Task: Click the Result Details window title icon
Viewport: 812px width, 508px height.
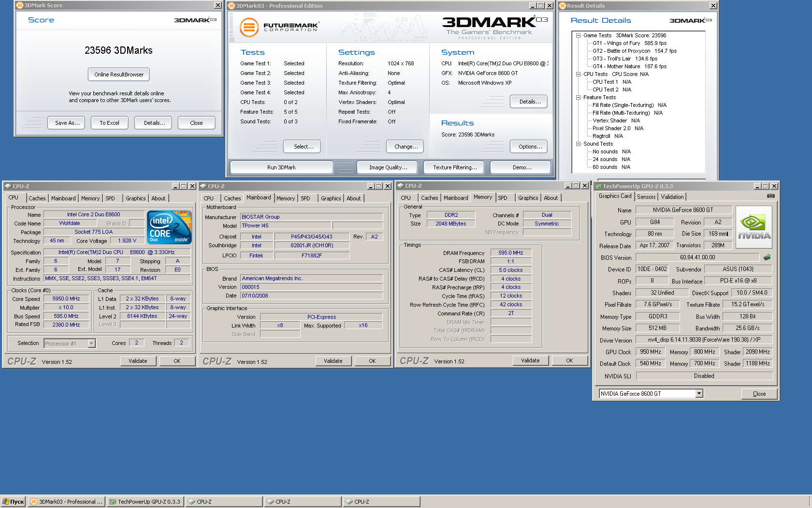Action: (x=563, y=6)
